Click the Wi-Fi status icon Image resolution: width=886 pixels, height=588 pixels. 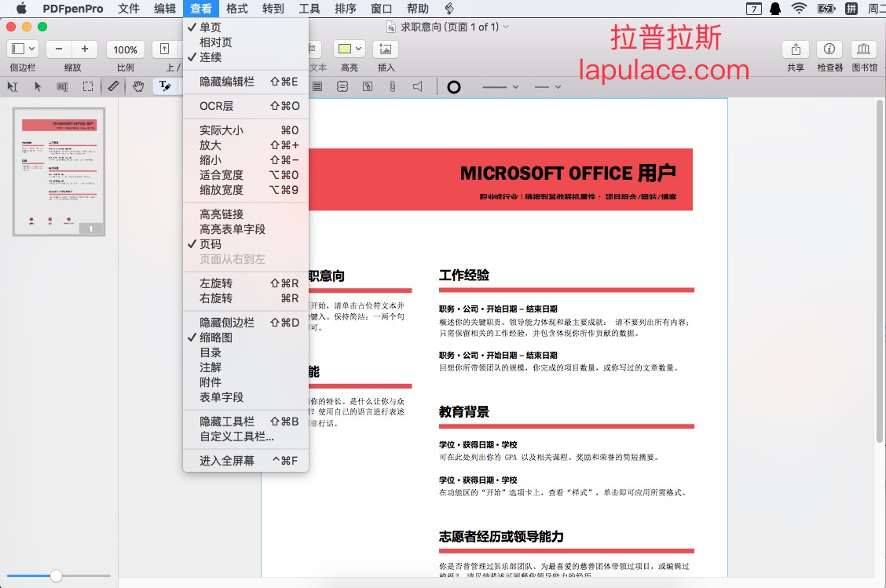coord(799,9)
